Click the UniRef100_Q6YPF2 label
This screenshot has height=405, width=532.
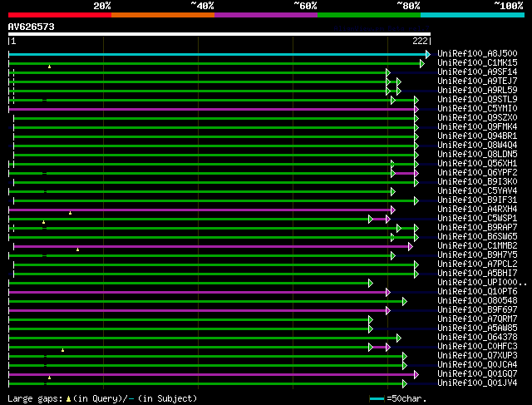point(477,172)
